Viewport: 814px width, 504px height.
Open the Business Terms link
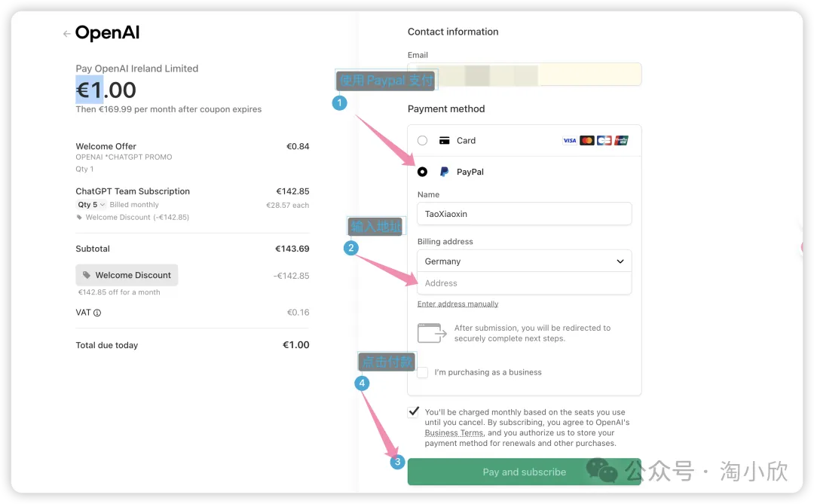tap(454, 433)
